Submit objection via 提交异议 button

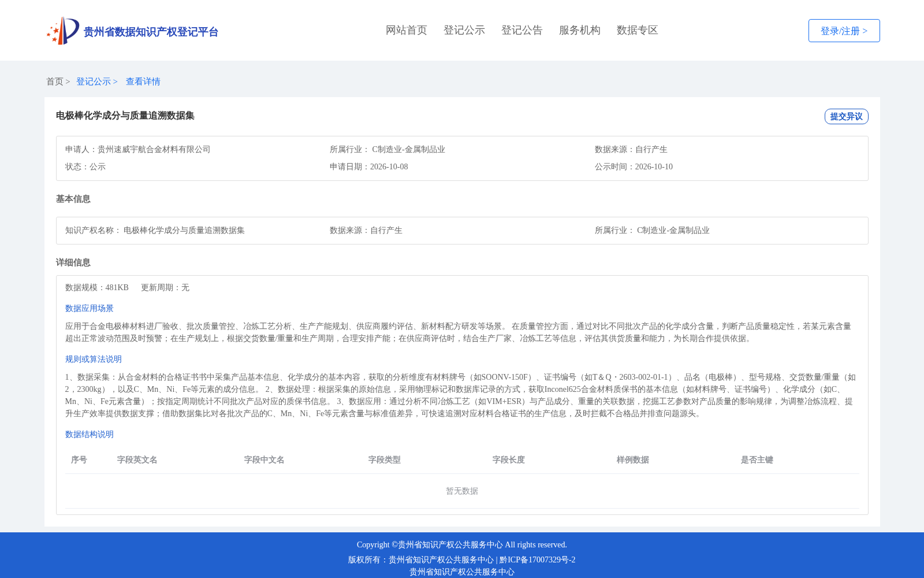846,116
